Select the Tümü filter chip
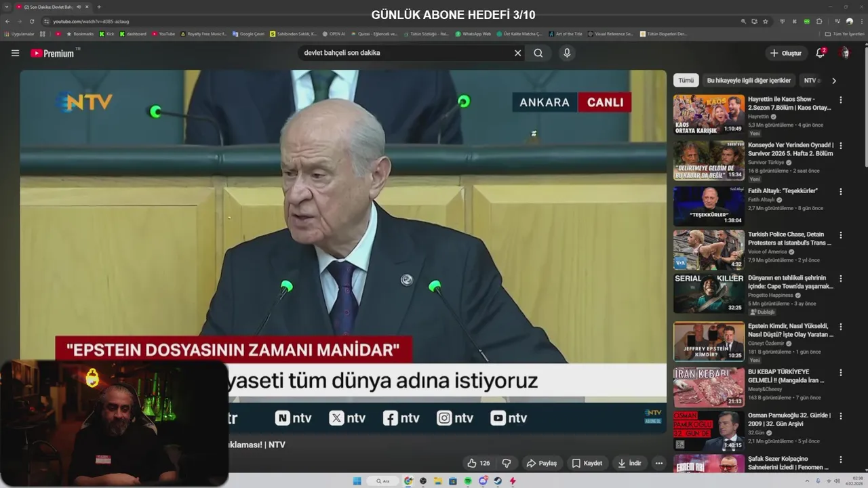868x488 pixels. point(686,81)
